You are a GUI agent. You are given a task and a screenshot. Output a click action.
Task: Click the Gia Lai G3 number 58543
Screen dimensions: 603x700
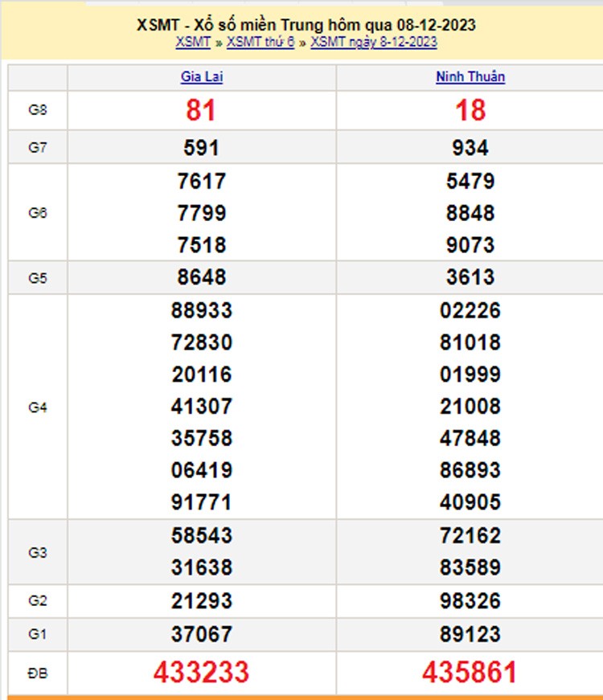[x=201, y=536]
